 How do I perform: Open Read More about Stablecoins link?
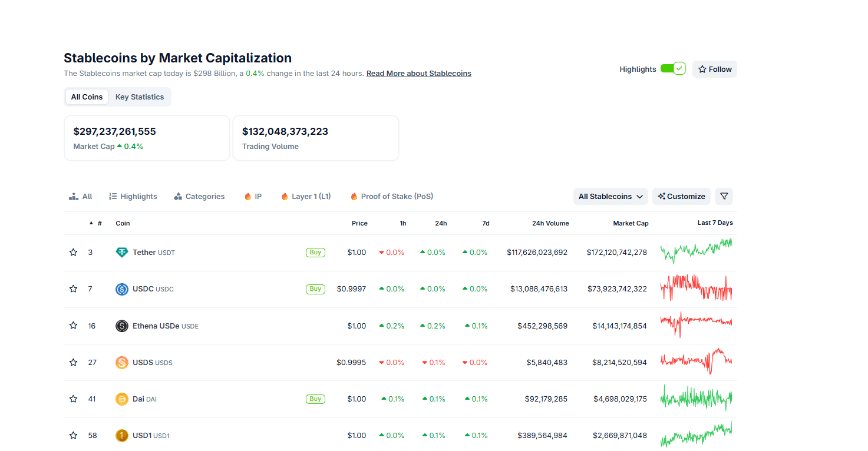click(419, 74)
